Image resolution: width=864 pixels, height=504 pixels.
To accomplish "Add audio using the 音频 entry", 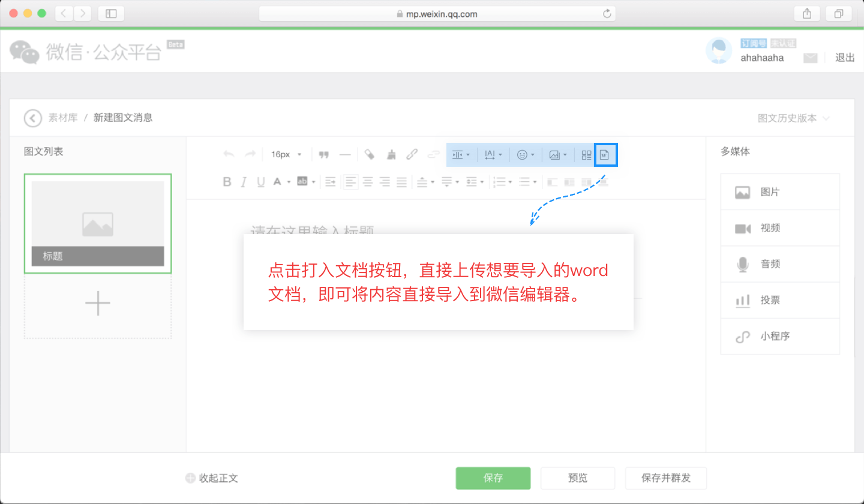I will [780, 264].
